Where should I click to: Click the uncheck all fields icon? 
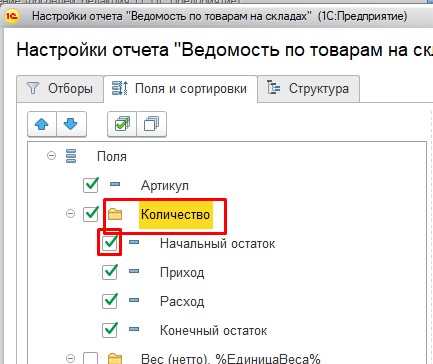(151, 124)
